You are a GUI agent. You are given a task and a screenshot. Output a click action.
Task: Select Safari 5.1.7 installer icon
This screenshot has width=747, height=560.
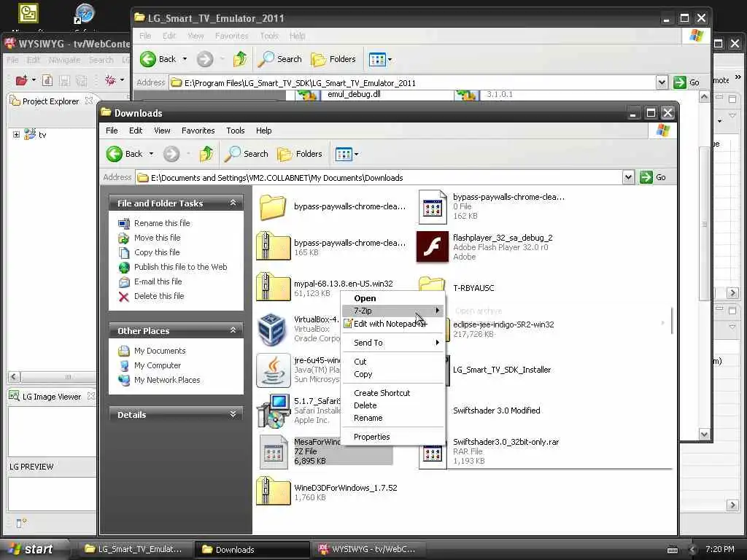[x=273, y=411]
